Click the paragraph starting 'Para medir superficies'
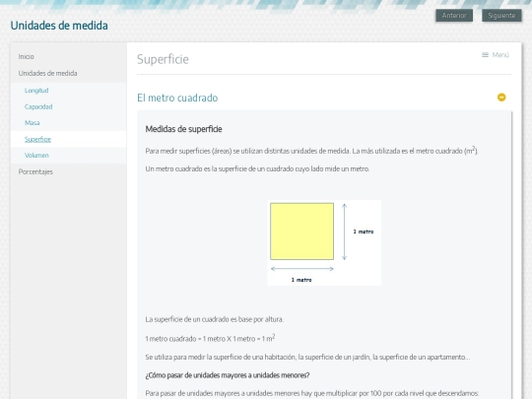The height and width of the screenshot is (399, 532). [x=311, y=151]
